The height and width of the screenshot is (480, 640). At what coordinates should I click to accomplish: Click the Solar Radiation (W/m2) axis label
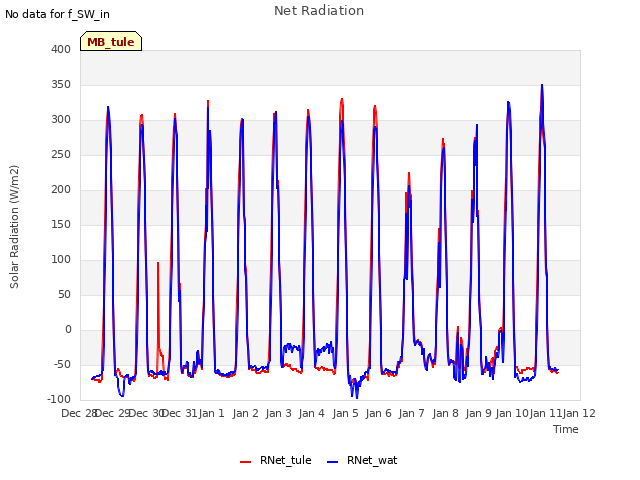click(x=14, y=227)
